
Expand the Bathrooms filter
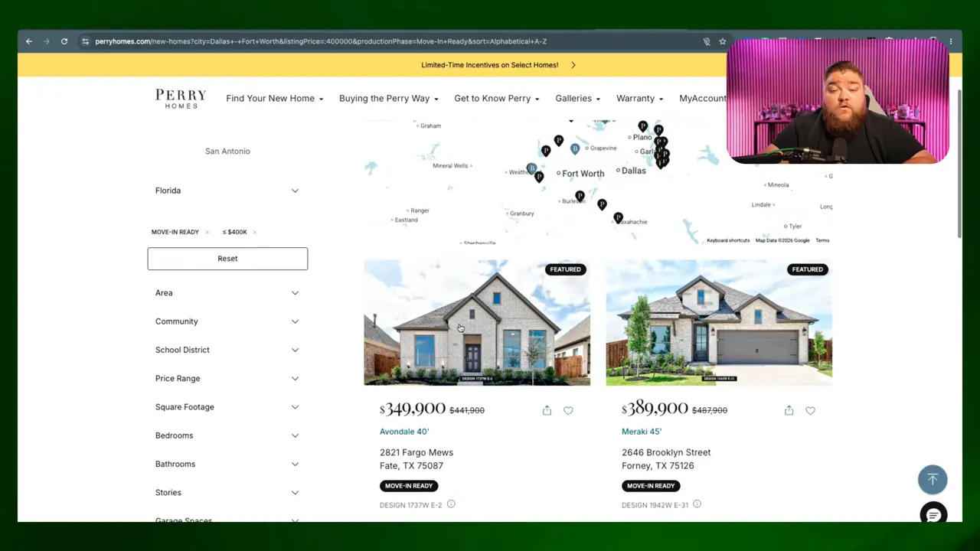227,464
